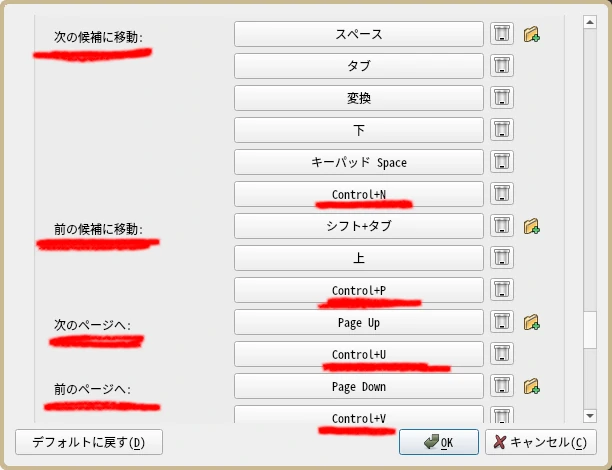This screenshot has width=612, height=470.
Task: Remove the Control+N shortcut entry
Action: pyautogui.click(x=501, y=194)
